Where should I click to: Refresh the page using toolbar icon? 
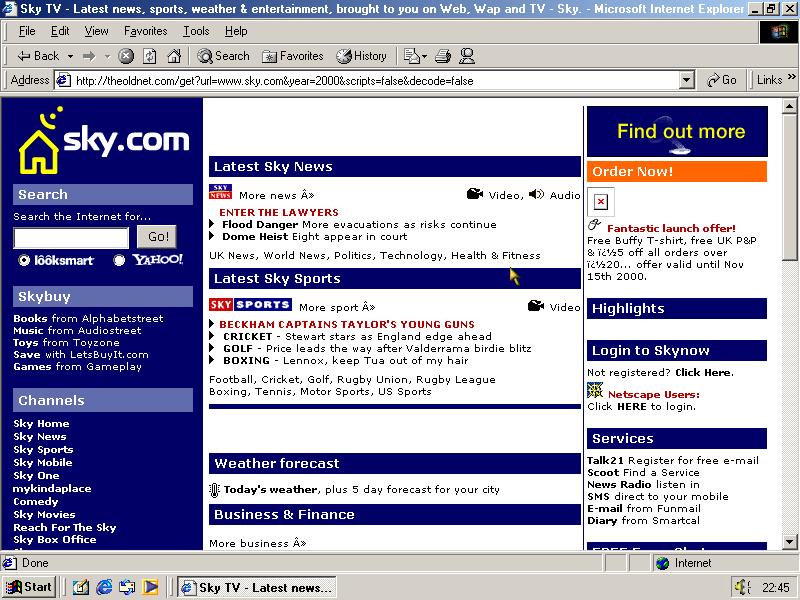(150, 56)
